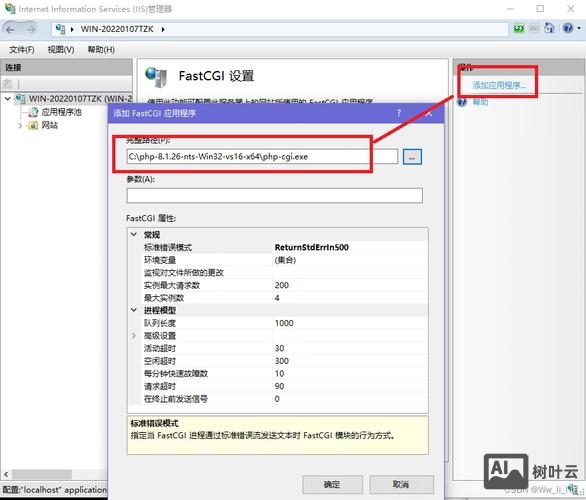Open help via blue question mark icon

568,28
